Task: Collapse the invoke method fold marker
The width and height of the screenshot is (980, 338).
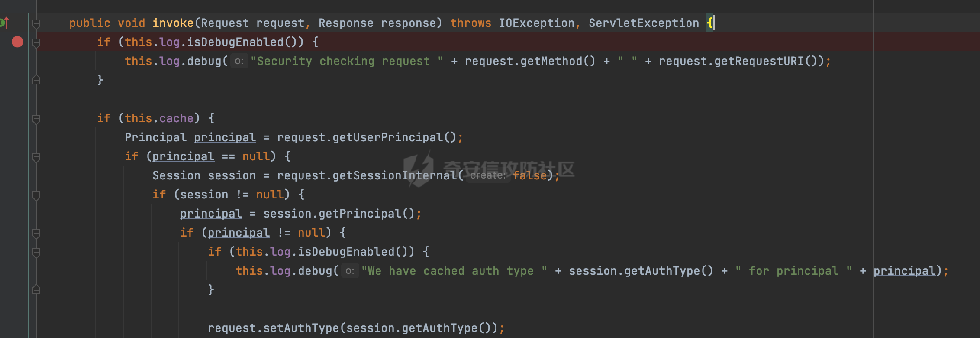Action: 37,23
